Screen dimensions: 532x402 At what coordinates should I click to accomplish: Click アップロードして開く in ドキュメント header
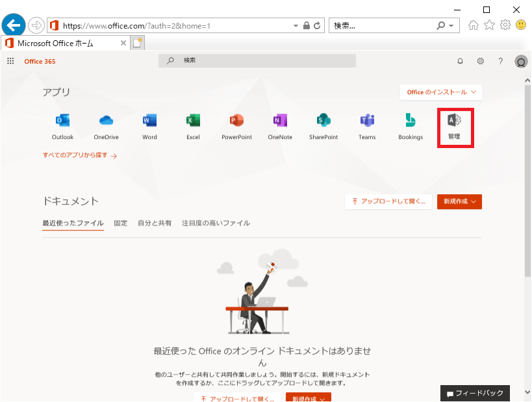coord(388,201)
